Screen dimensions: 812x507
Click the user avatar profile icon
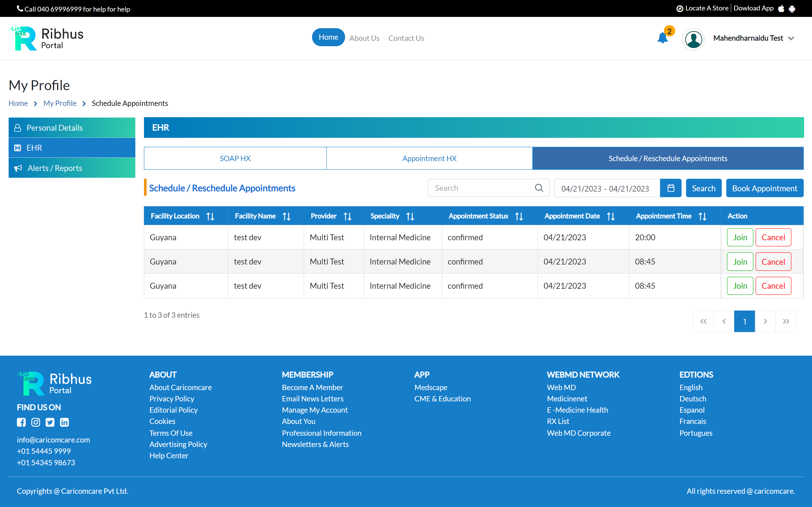tap(693, 39)
